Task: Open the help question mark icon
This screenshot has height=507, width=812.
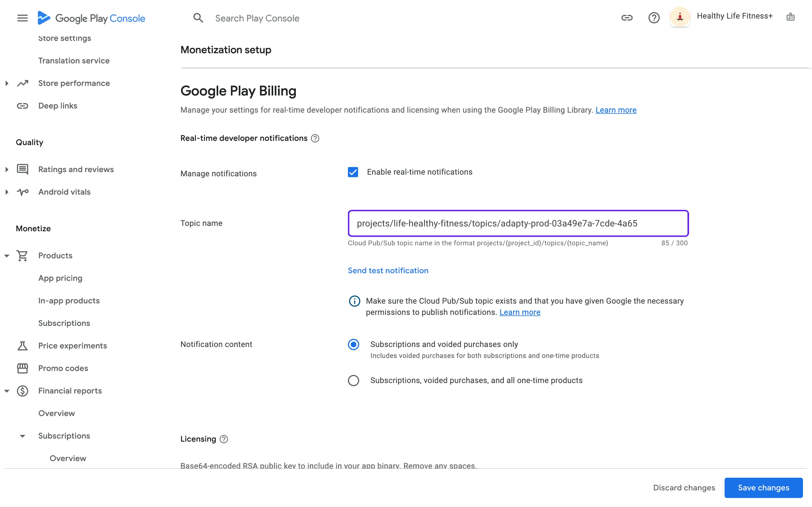Action: coord(654,18)
